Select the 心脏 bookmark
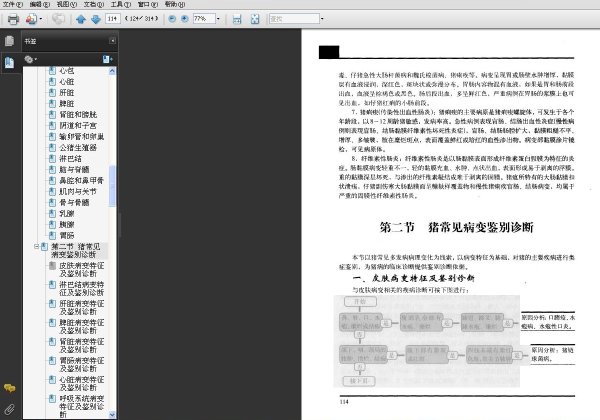Screen dimensions: 600x420 point(67,82)
